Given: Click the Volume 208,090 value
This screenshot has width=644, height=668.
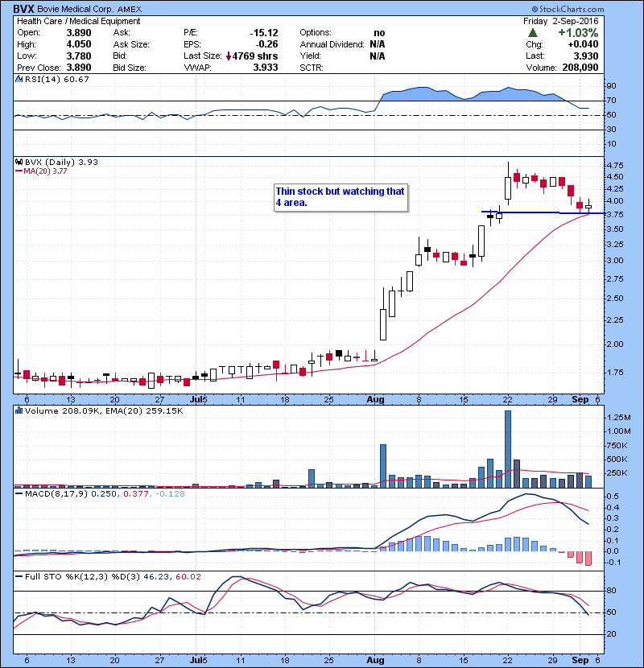Looking at the screenshot, I should pyautogui.click(x=580, y=68).
